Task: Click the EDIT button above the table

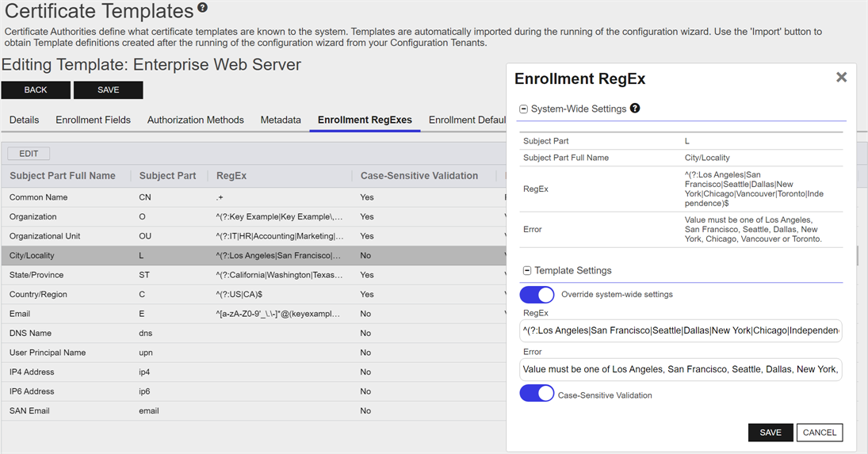Action: pyautogui.click(x=29, y=154)
